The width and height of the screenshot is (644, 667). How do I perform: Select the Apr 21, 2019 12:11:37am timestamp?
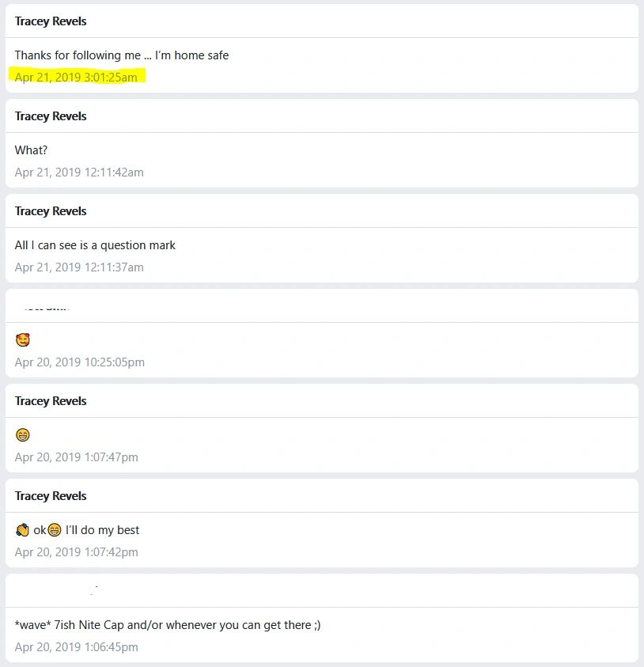tap(79, 267)
